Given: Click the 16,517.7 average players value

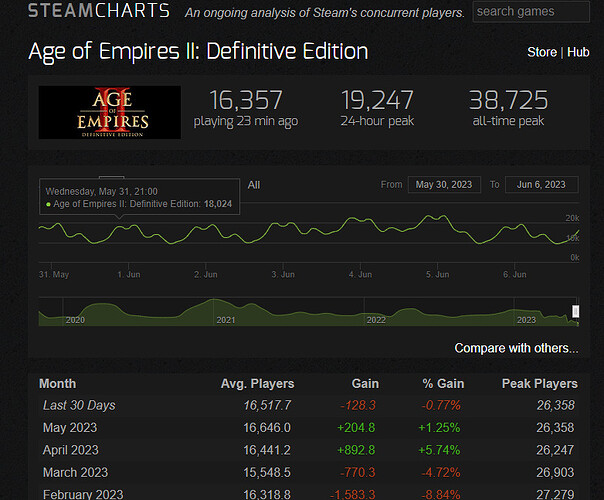Looking at the screenshot, I should (267, 405).
